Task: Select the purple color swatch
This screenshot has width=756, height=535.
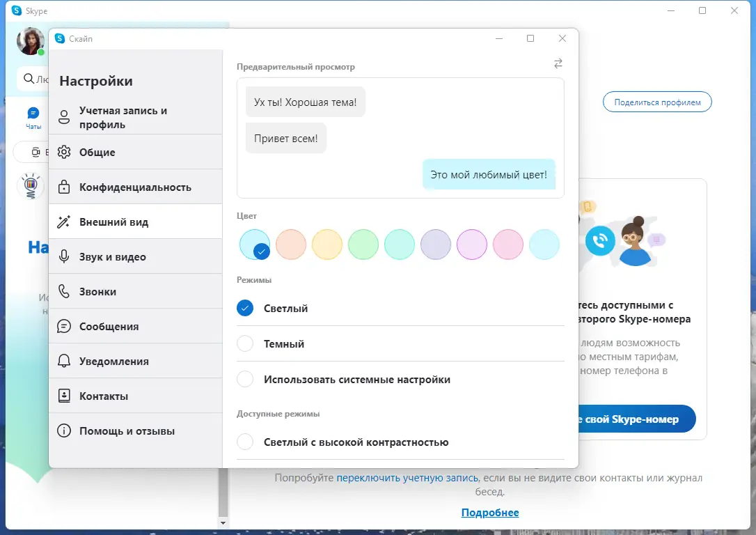Action: point(471,244)
